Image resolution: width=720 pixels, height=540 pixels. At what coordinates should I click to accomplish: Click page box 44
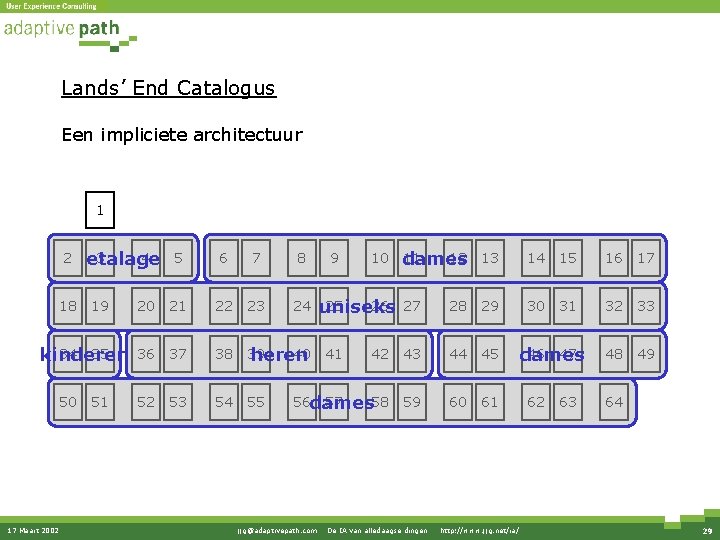[x=458, y=354]
